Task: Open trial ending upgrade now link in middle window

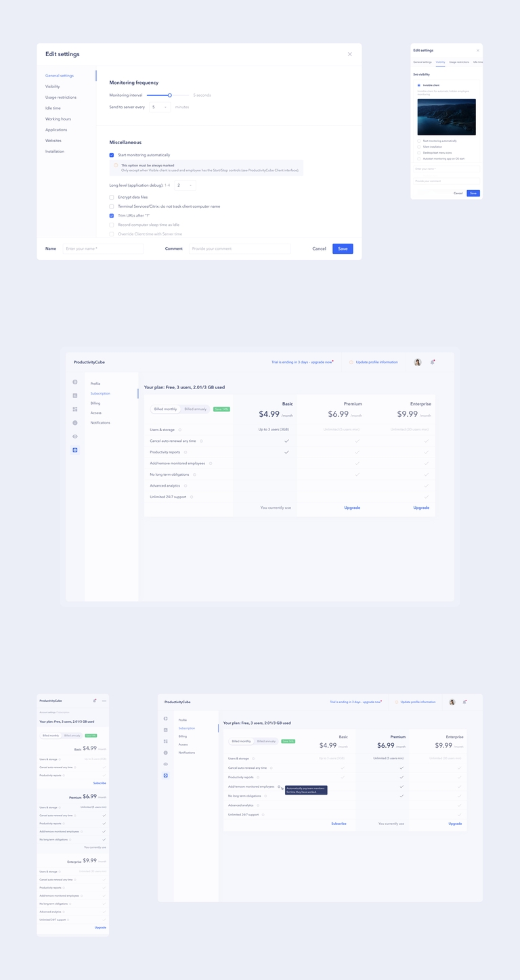Action: click(x=302, y=362)
